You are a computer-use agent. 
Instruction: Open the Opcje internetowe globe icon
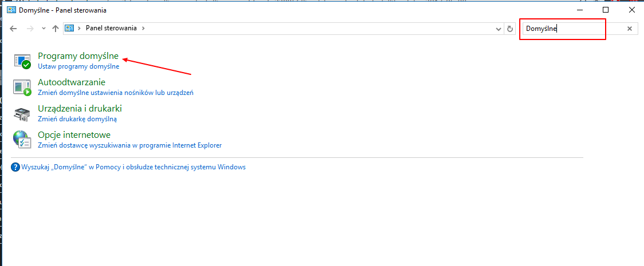click(x=22, y=140)
